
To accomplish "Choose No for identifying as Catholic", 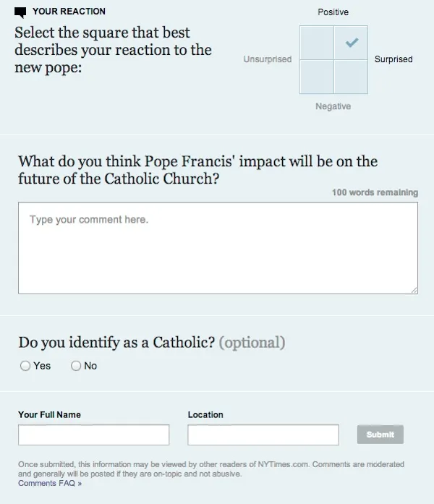I will [75, 366].
